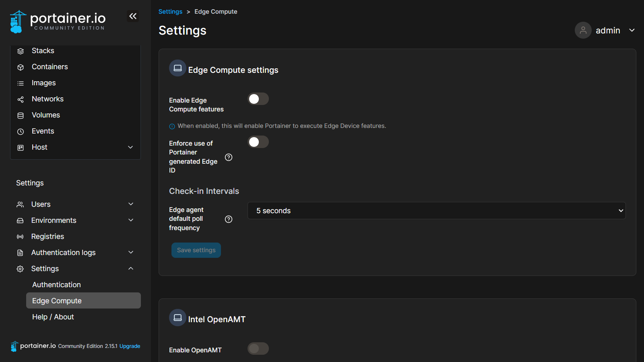The height and width of the screenshot is (362, 644).
Task: Toggle the Enable OpenAMT switch
Action: [x=258, y=349]
